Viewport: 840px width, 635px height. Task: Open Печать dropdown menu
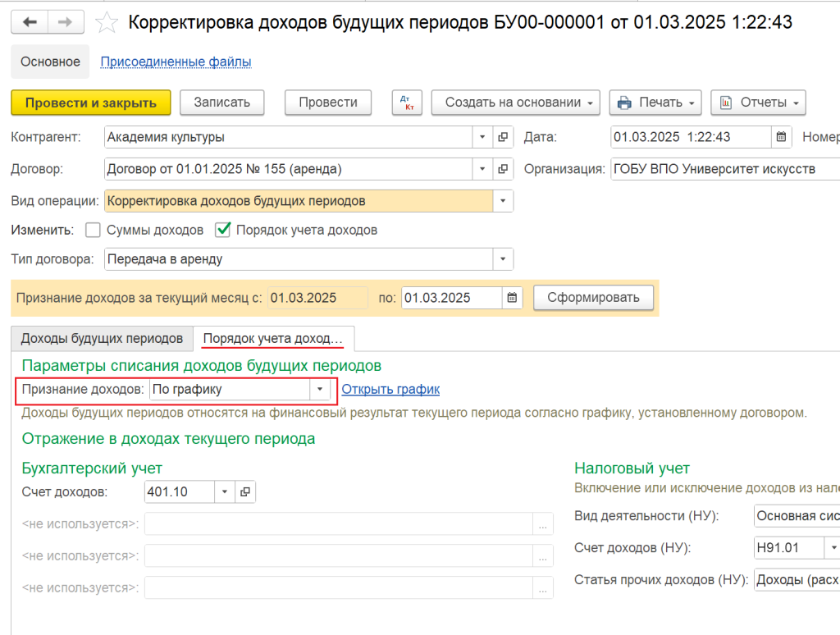click(655, 103)
